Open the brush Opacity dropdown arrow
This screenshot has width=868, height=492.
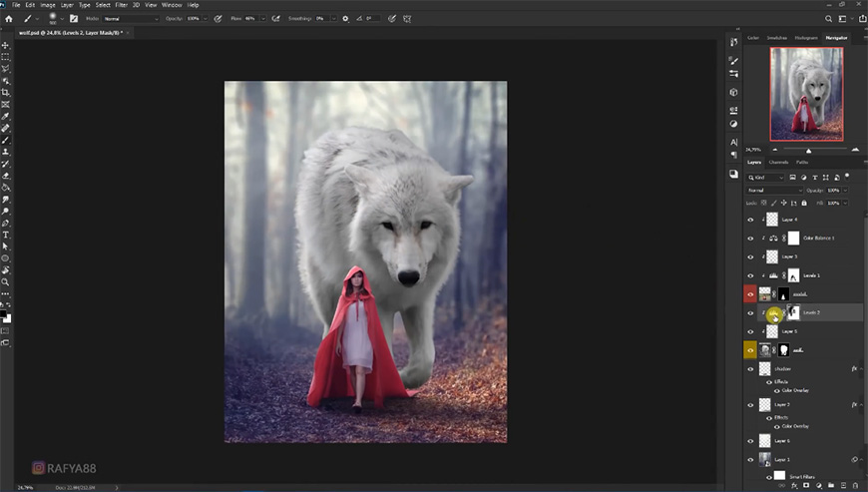coord(206,19)
